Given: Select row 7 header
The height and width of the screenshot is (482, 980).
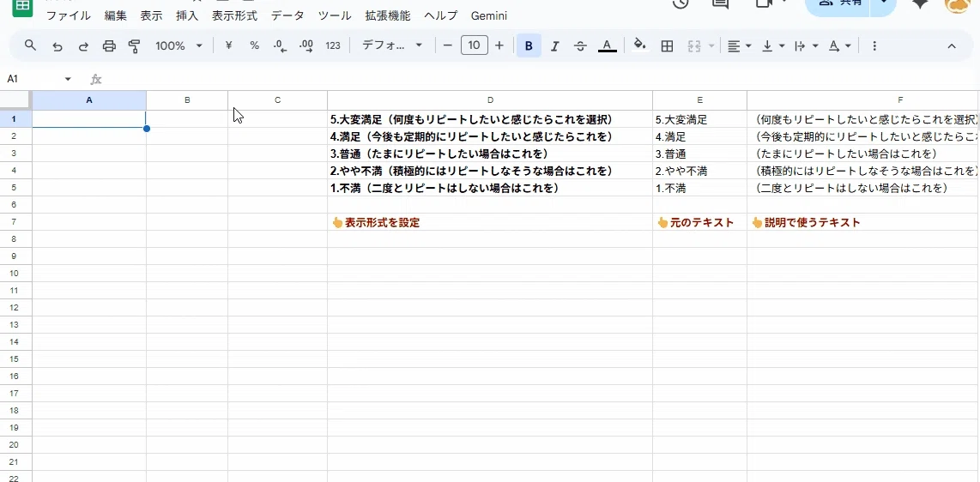Looking at the screenshot, I should coord(15,222).
